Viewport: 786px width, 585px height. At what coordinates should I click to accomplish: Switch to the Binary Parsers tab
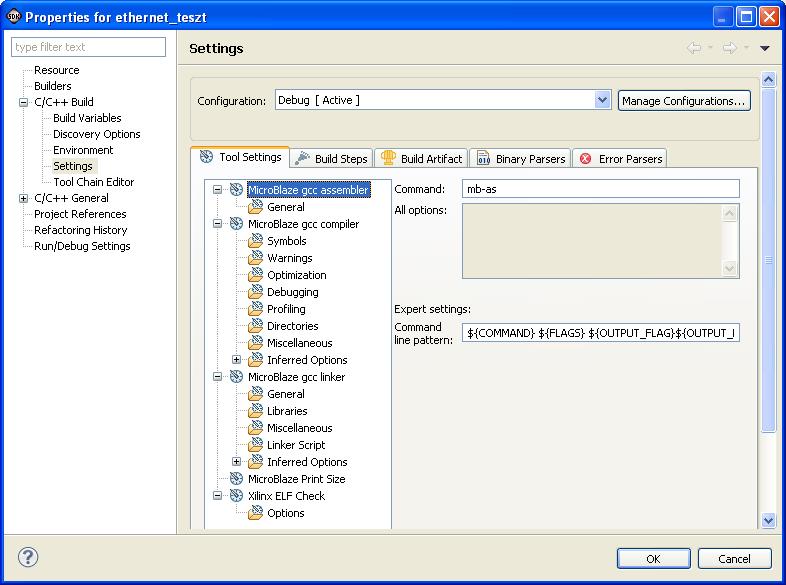pyautogui.click(x=520, y=159)
